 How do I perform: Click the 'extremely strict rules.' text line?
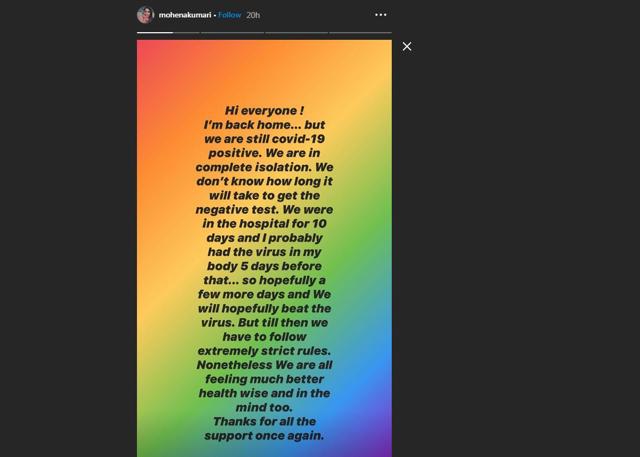pos(264,351)
